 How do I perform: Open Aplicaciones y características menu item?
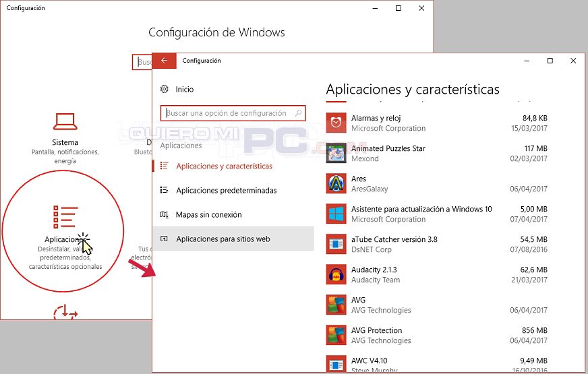225,166
